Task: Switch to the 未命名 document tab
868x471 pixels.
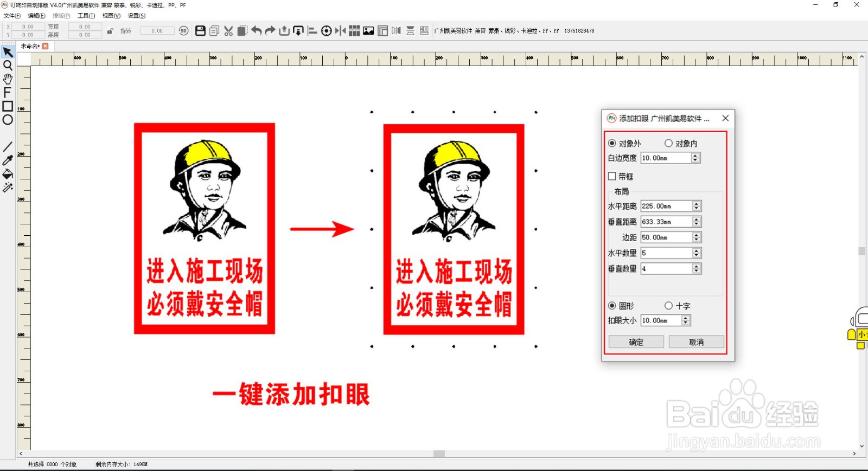Action: click(30, 46)
